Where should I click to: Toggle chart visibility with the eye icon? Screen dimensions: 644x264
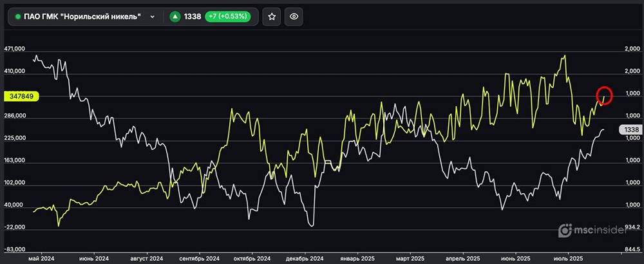294,17
